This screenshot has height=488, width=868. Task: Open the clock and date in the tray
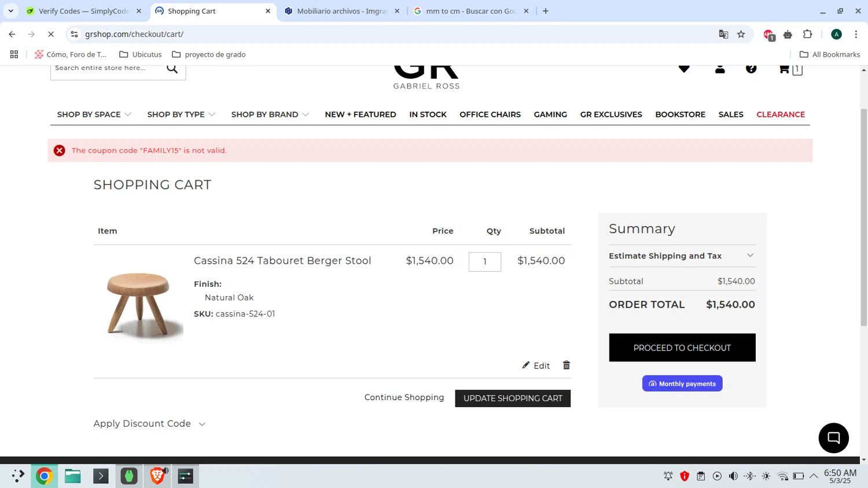tap(840, 476)
